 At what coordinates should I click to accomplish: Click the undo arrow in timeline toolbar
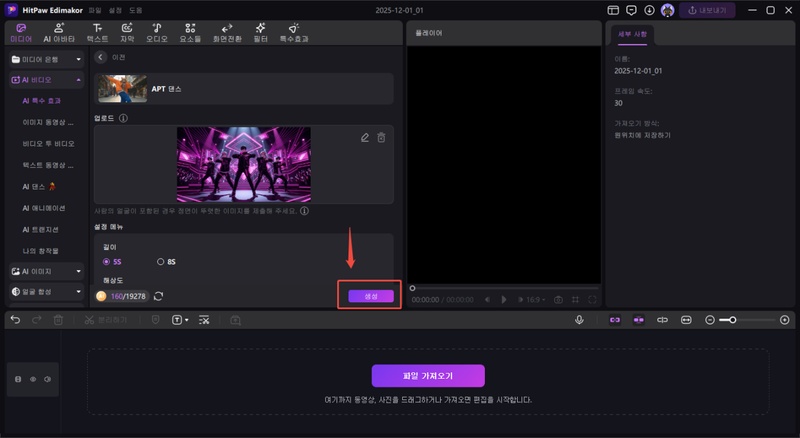tap(15, 320)
